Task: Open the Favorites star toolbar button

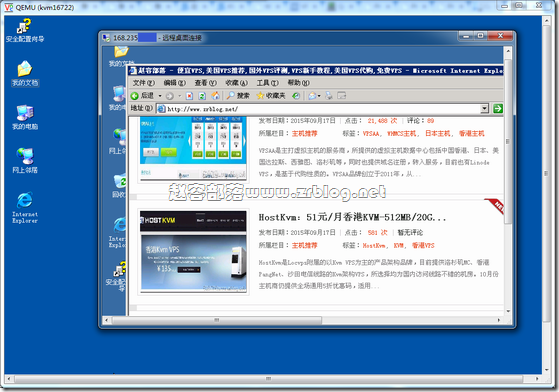Action: 271,96
